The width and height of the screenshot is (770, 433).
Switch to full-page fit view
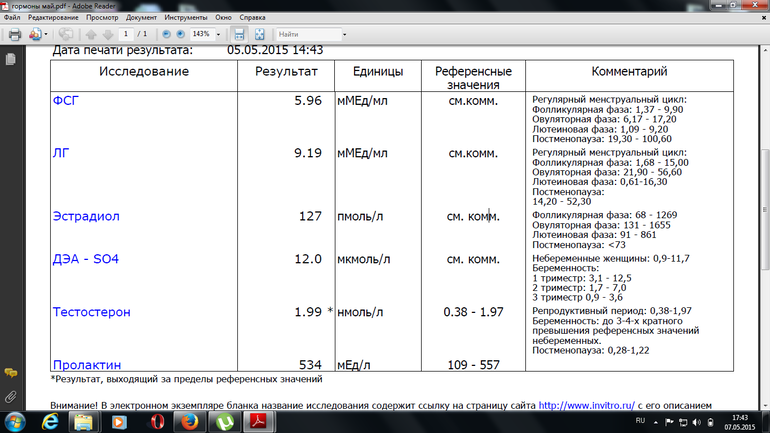(260, 34)
